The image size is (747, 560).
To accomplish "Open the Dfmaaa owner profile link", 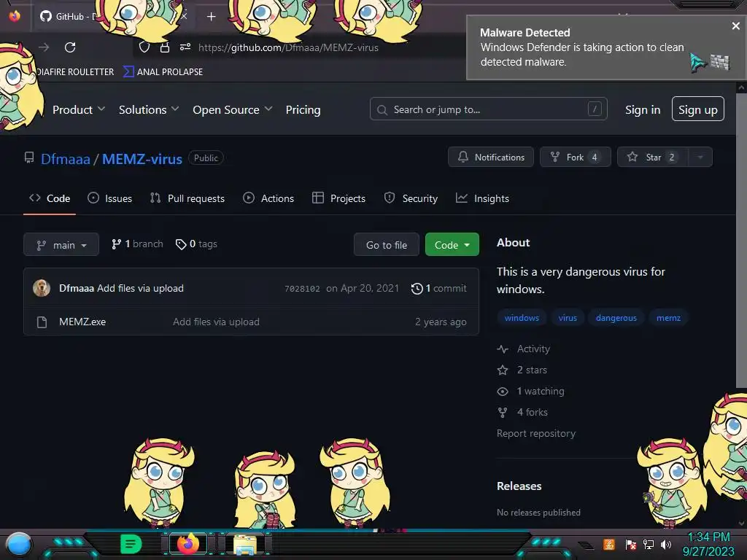I will click(x=65, y=159).
